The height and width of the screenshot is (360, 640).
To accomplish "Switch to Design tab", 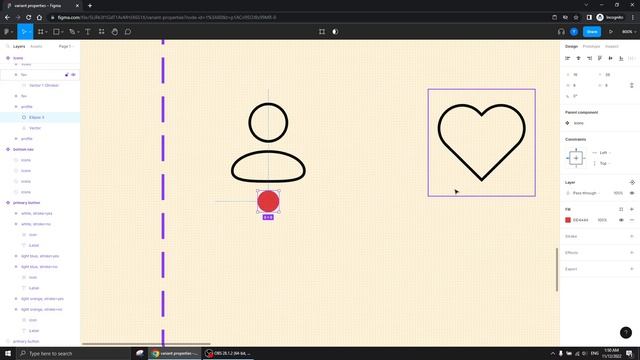I will [571, 47].
